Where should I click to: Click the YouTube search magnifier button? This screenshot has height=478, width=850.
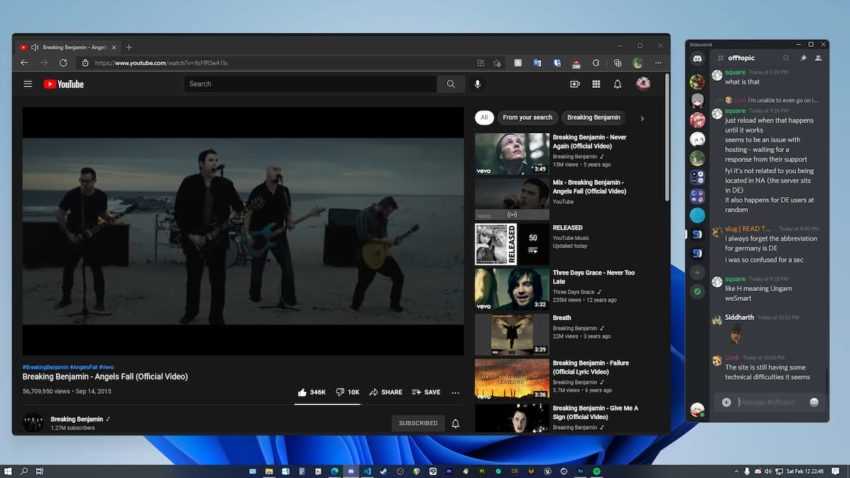[x=451, y=84]
